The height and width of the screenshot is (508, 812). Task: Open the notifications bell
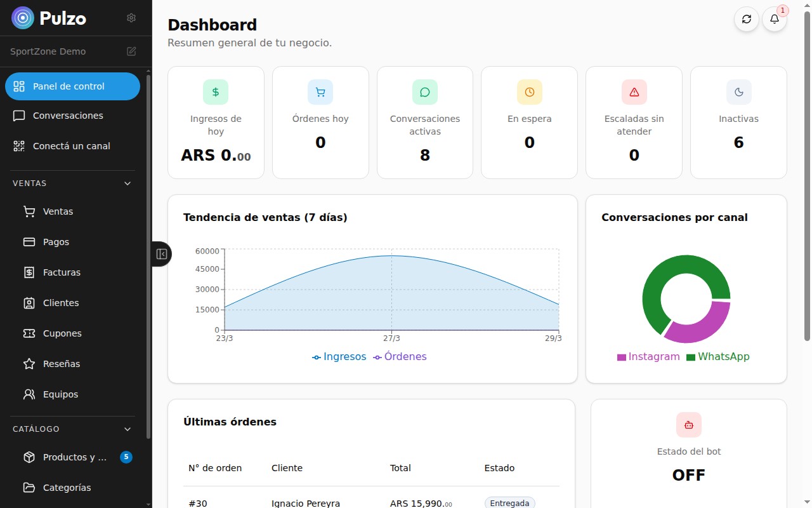tap(774, 19)
